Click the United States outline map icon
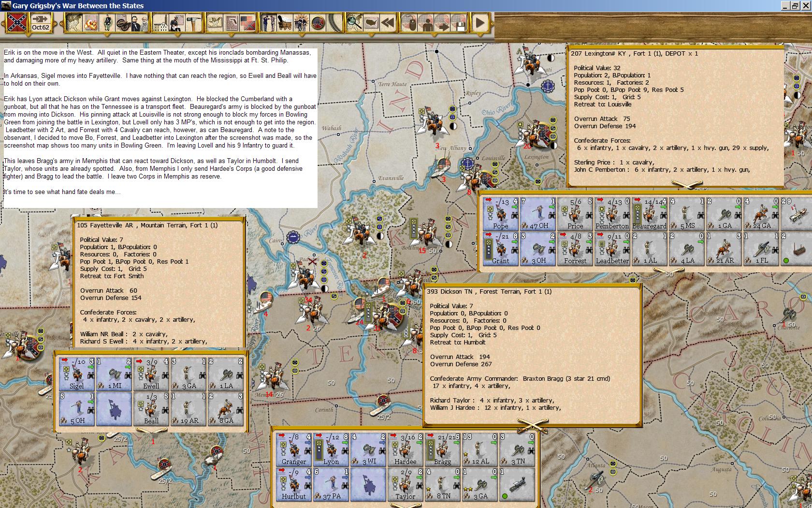Image resolution: width=812 pixels, height=508 pixels. [x=371, y=22]
